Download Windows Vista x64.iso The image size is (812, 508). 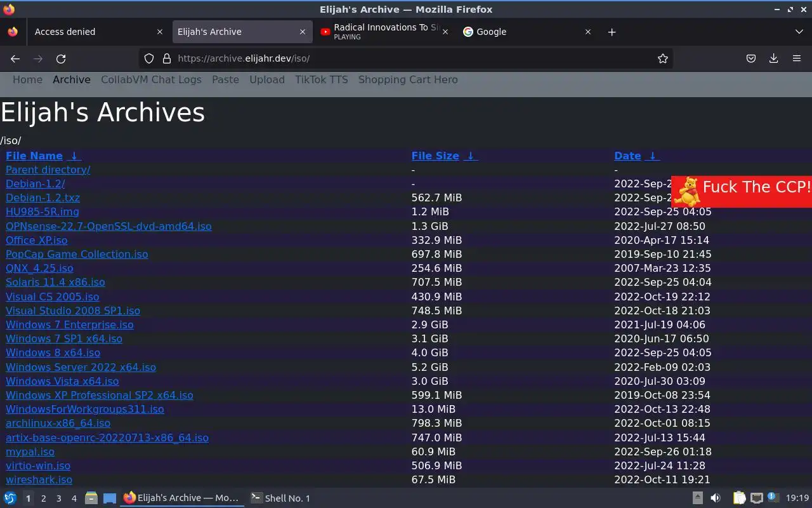pyautogui.click(x=62, y=381)
